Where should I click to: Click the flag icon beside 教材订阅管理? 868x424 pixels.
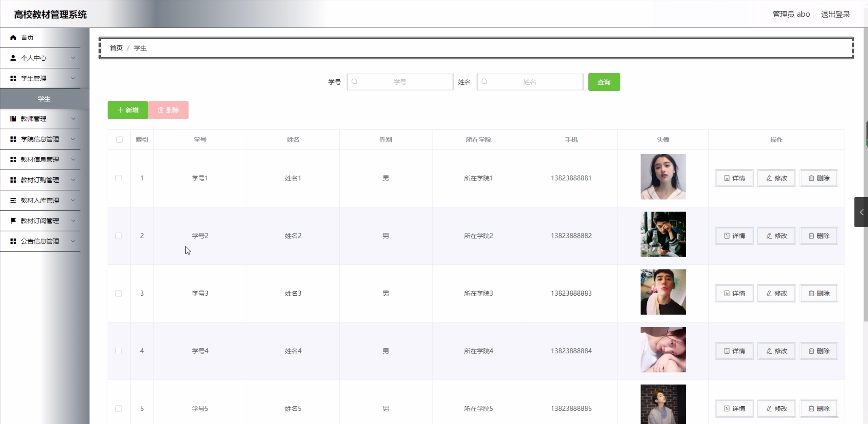(x=13, y=221)
